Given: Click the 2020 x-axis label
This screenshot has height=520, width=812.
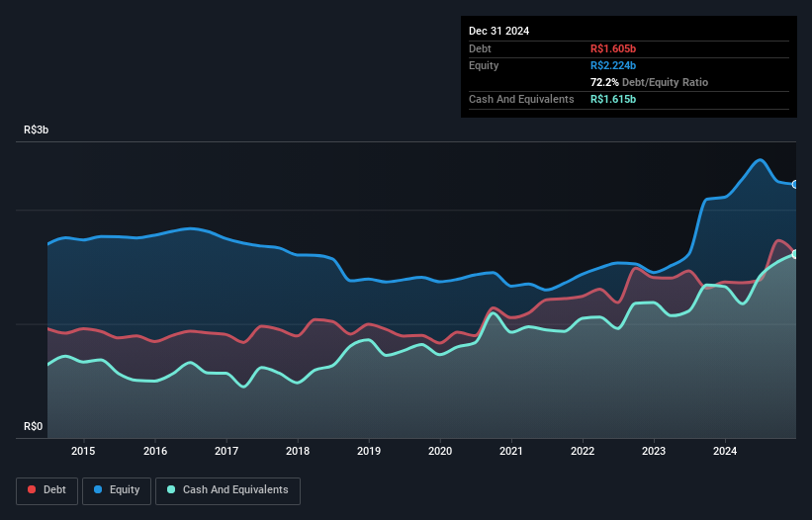Looking at the screenshot, I should coord(440,451).
